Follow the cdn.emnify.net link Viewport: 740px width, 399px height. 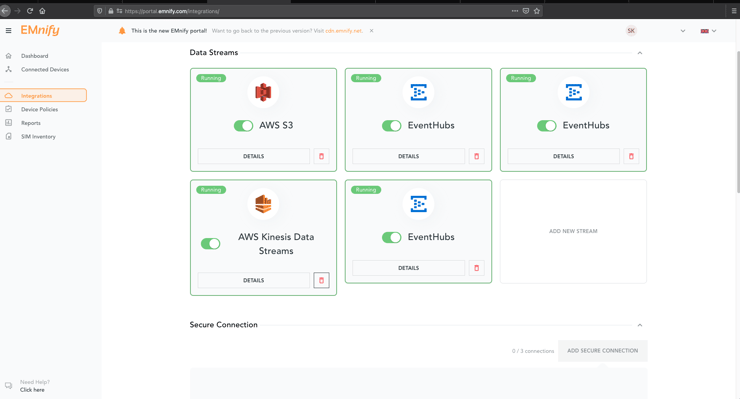[344, 31]
